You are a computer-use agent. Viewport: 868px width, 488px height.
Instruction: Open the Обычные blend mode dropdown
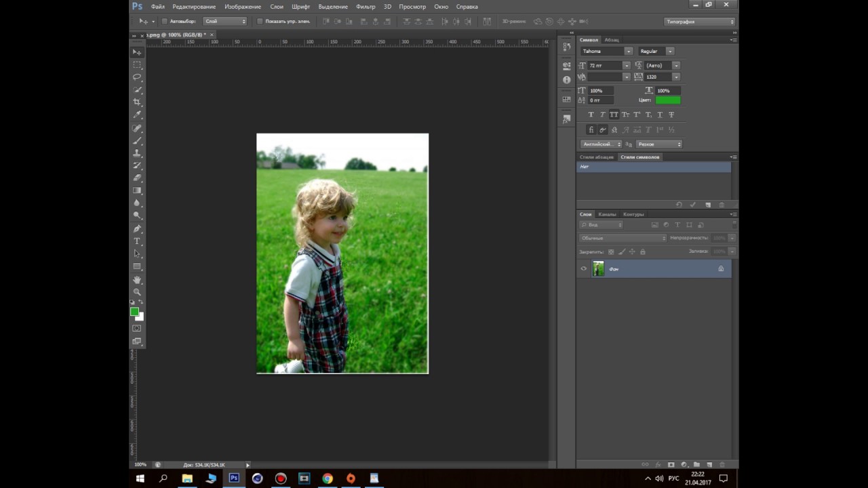pyautogui.click(x=623, y=238)
